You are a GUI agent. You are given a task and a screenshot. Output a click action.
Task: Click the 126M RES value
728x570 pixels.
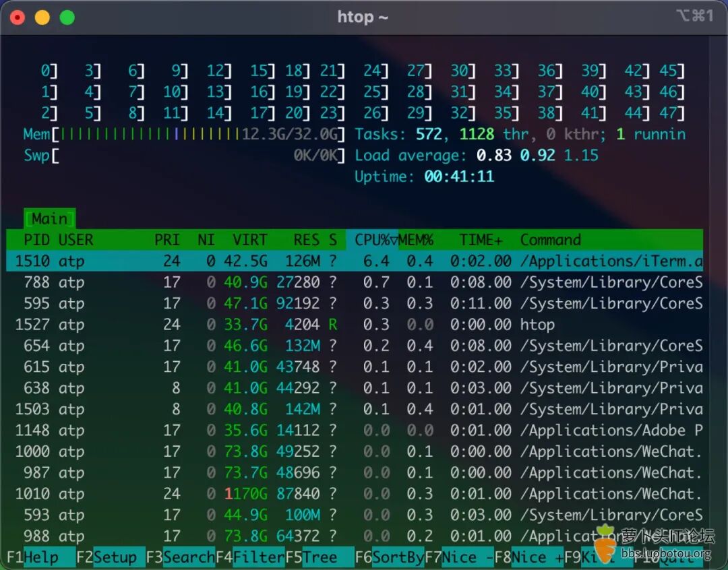(x=302, y=261)
